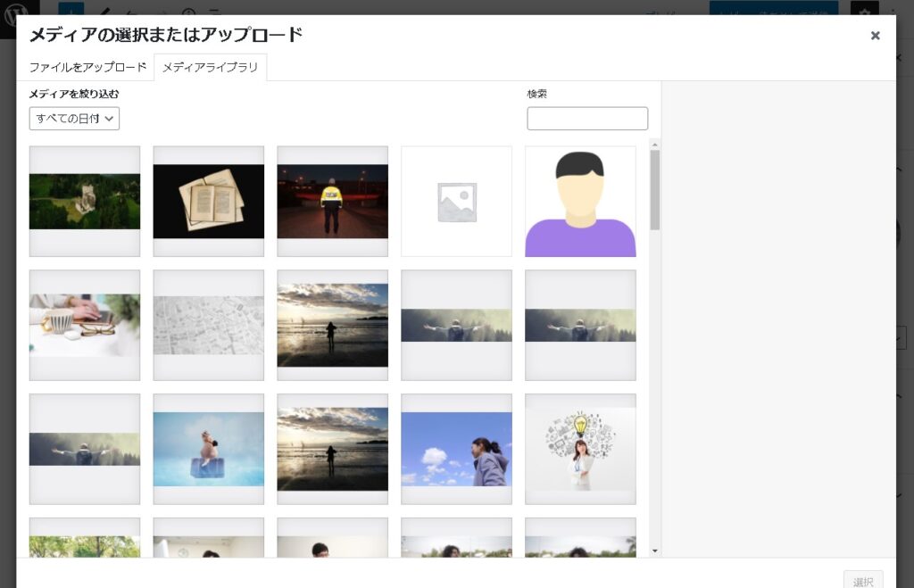
Task: Open the settings gear icon in editor
Action: (x=863, y=12)
